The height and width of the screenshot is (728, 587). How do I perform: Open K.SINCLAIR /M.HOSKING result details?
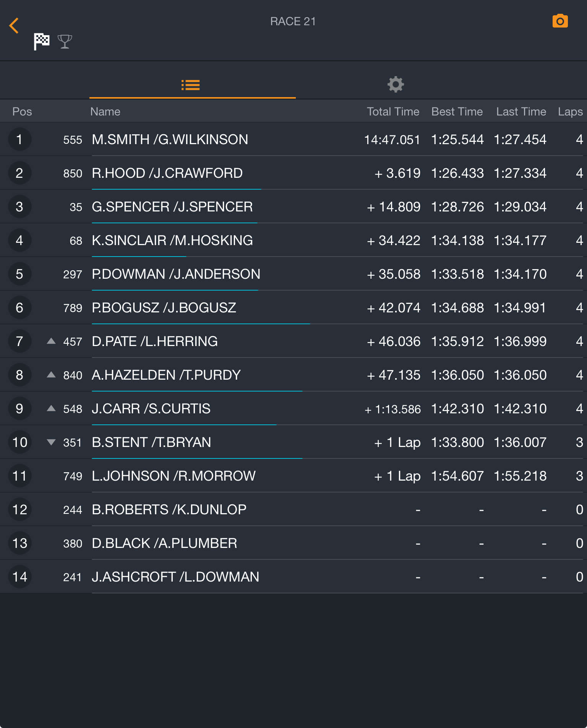pos(293,240)
